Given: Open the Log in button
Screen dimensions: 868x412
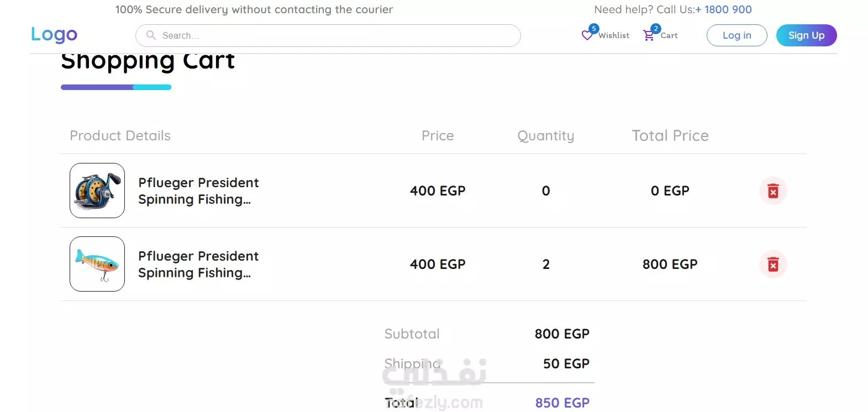Looking at the screenshot, I should tap(737, 35).
